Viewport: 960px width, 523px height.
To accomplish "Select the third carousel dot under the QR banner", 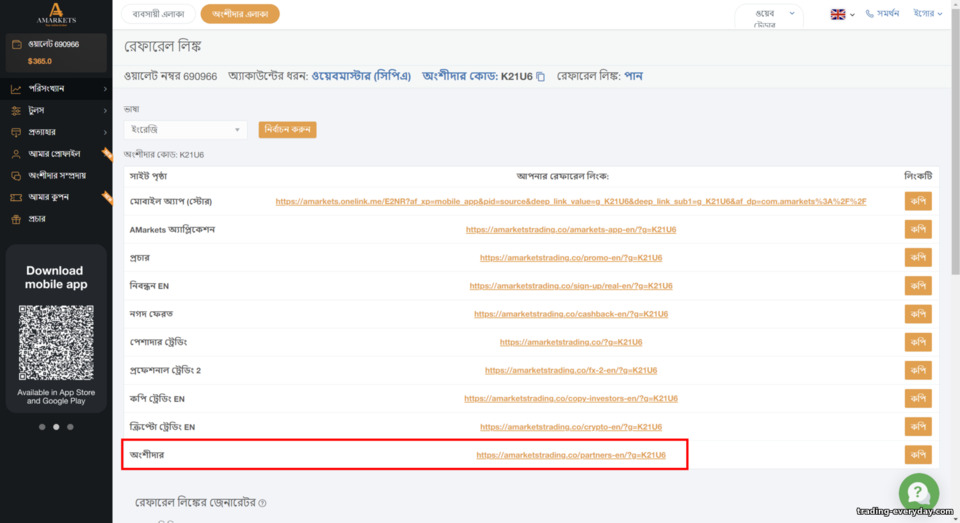I will click(x=70, y=427).
